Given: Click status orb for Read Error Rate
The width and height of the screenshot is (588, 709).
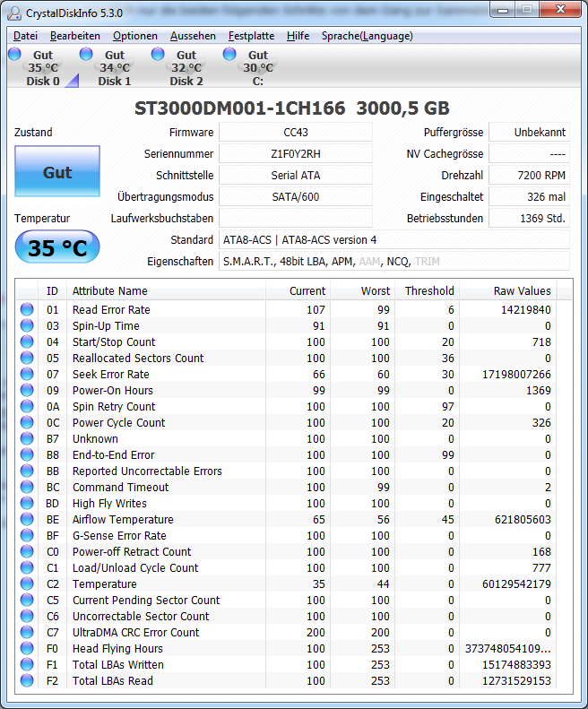Looking at the screenshot, I should pyautogui.click(x=27, y=309).
